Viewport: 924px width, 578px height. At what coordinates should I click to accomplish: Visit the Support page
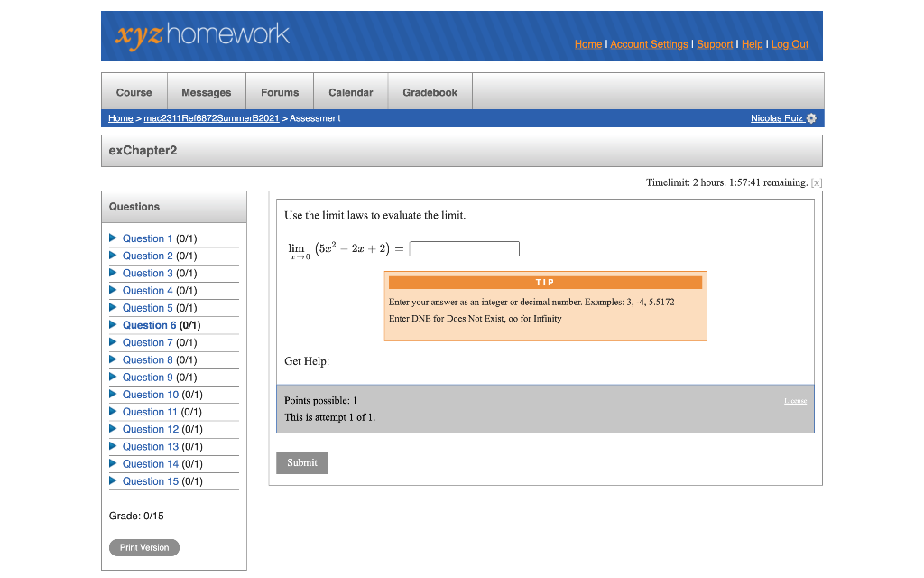[715, 44]
